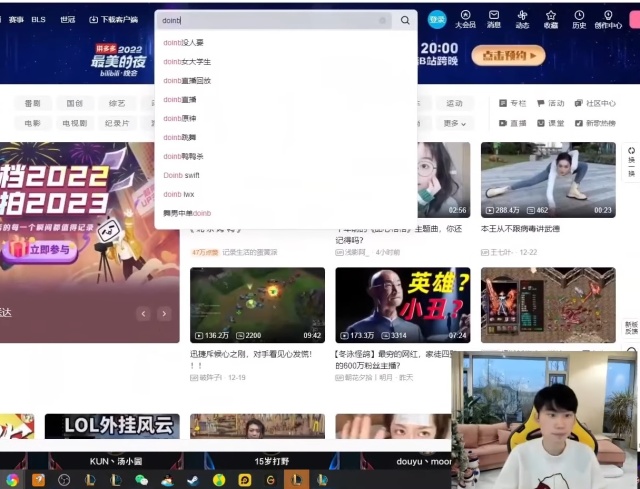Select suggestion doinb鸭鸭杀

coord(183,156)
